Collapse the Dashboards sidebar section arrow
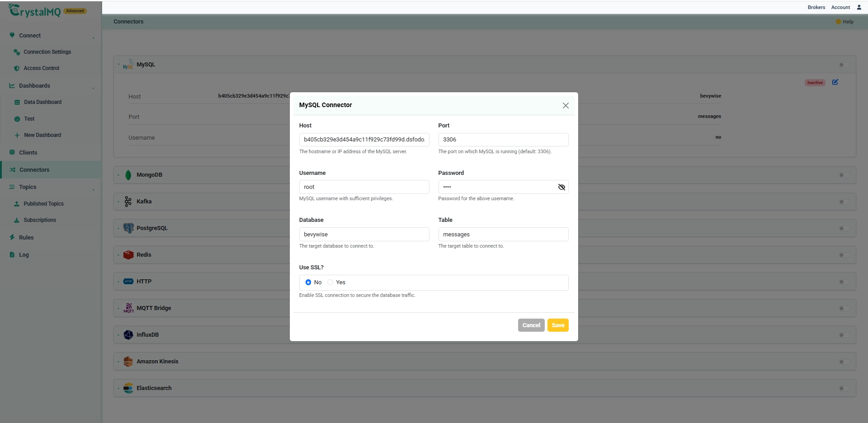Screen dimensions: 868x423 pos(94,88)
